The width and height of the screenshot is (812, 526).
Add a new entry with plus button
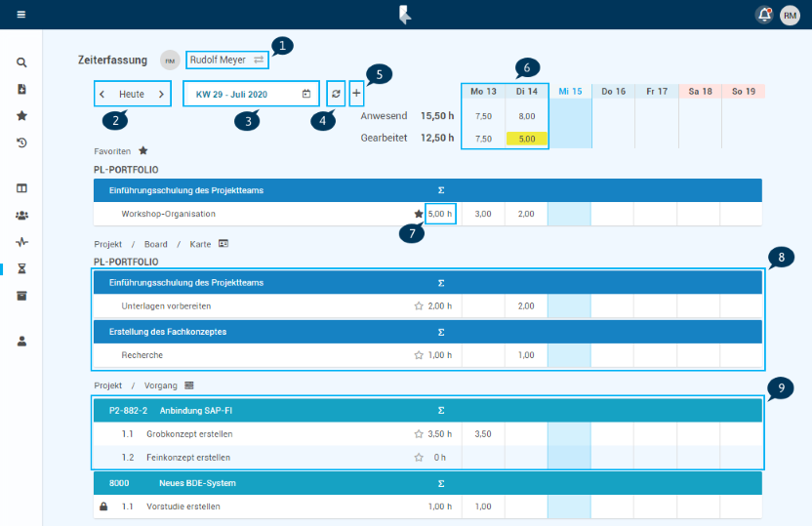[x=356, y=94]
